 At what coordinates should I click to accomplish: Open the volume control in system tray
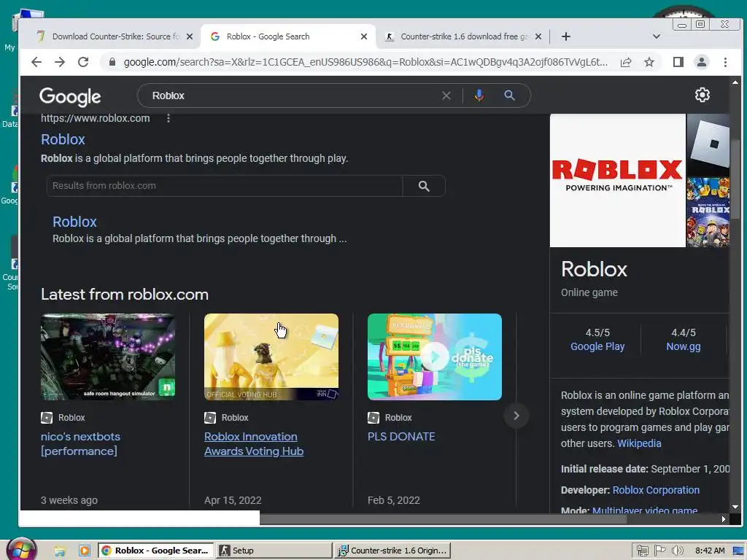click(x=677, y=551)
